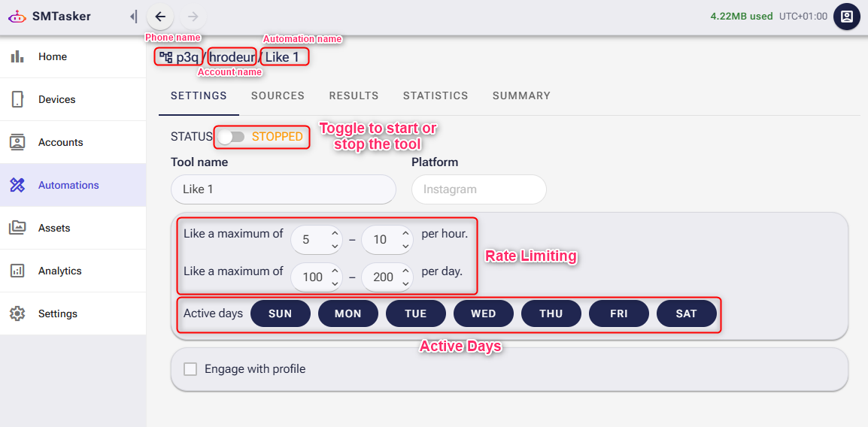The image size is (868, 427).
Task: Switch to the SOURCES tab
Action: pyautogui.click(x=278, y=95)
